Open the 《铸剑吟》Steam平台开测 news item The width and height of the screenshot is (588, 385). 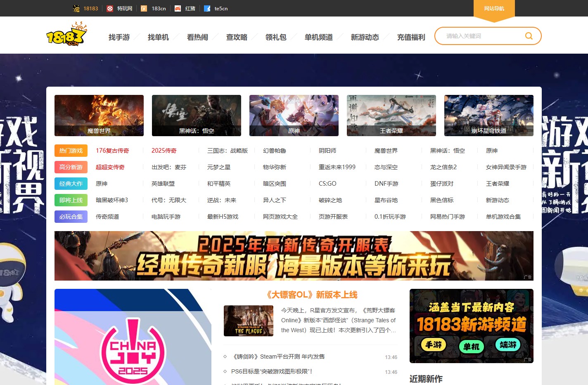[x=278, y=357]
